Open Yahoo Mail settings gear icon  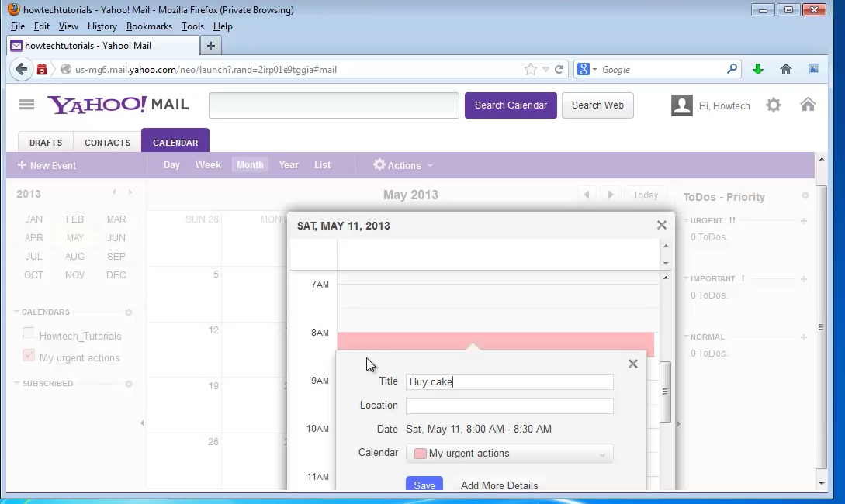pyautogui.click(x=774, y=105)
